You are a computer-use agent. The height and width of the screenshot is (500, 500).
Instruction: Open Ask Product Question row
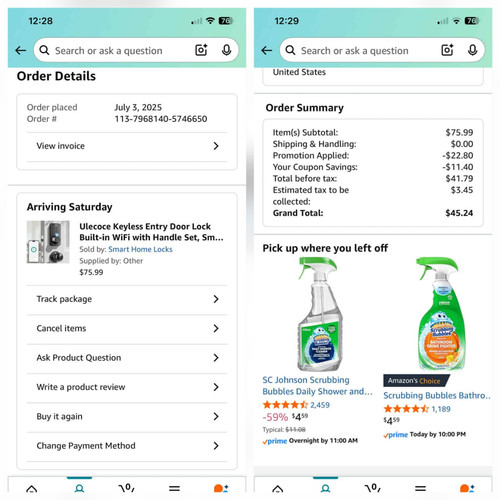[127, 358]
